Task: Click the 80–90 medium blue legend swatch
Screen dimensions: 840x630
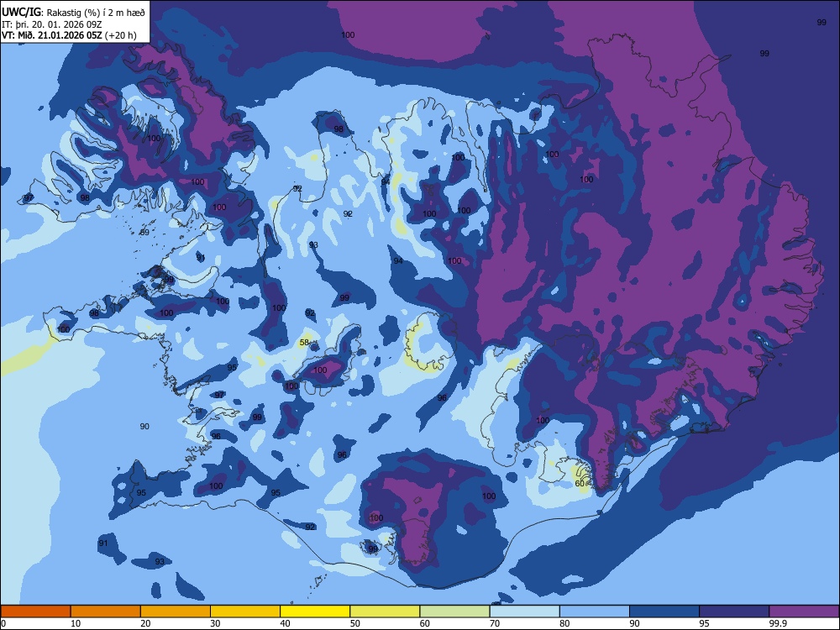Action: tap(595, 612)
